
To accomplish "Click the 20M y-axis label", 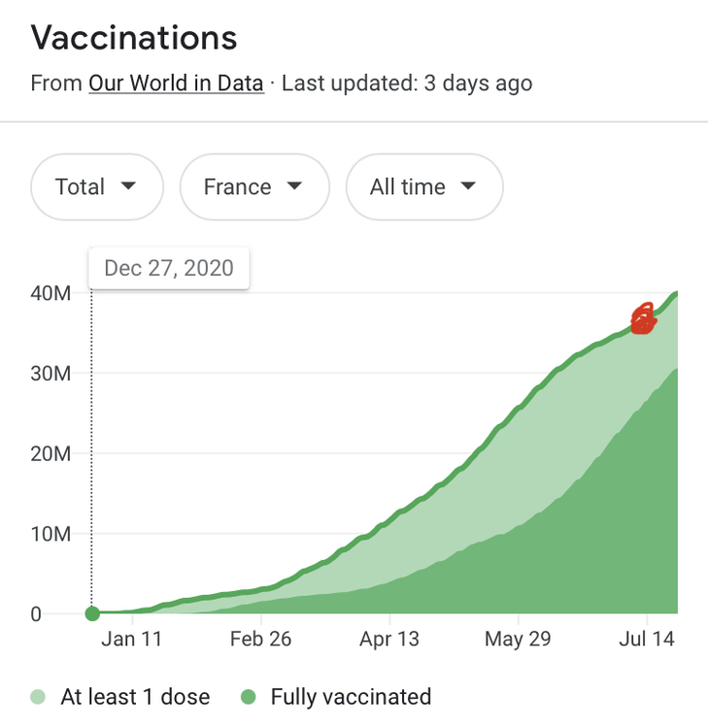I will (x=50, y=453).
